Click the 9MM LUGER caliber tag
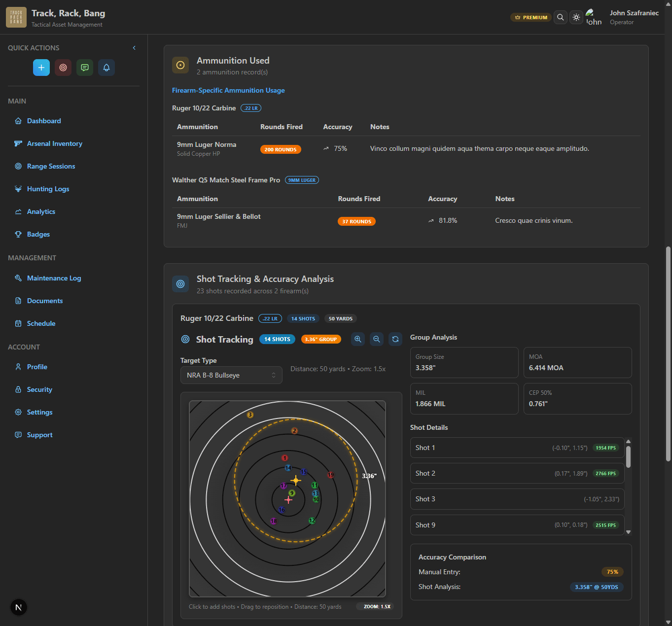The image size is (672, 626). [302, 180]
